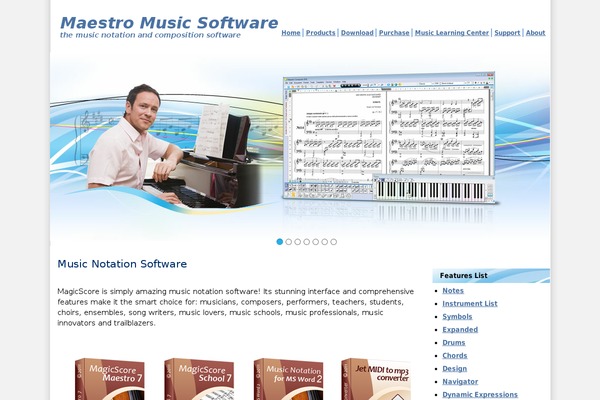Open the Download menu link
Image resolution: width=600 pixels, height=400 pixels.
(x=357, y=33)
